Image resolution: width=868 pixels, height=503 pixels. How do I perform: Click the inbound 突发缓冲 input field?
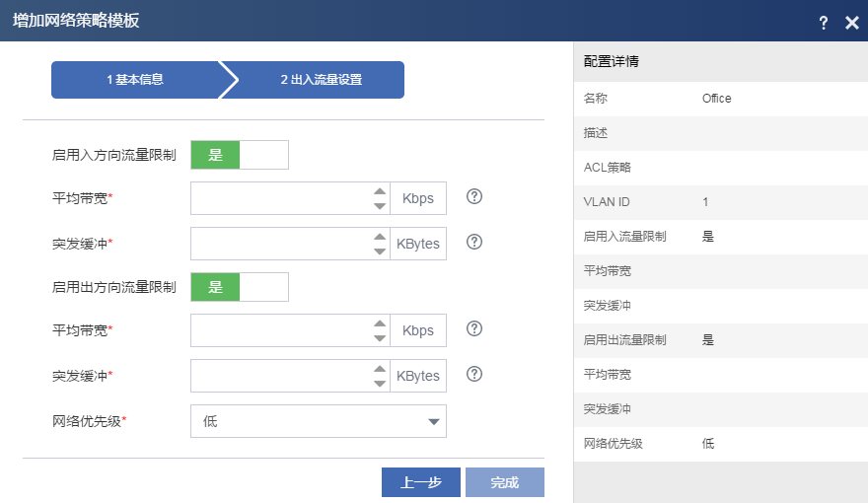click(x=280, y=244)
